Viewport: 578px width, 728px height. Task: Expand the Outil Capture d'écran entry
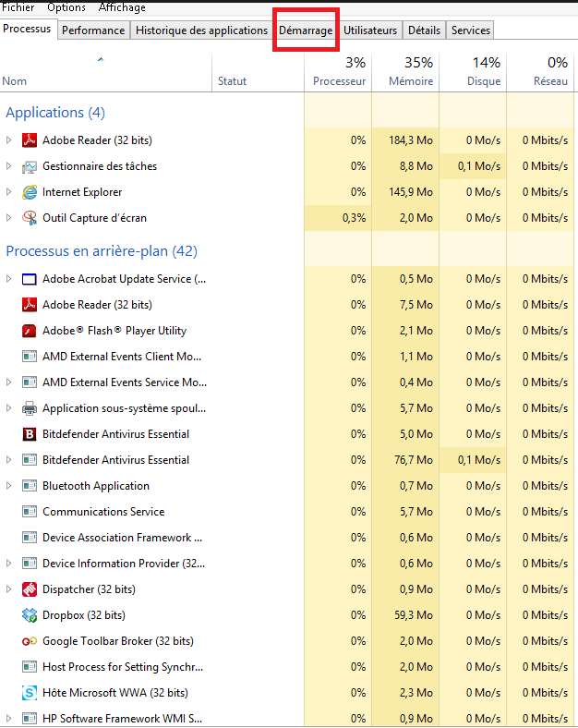point(8,218)
